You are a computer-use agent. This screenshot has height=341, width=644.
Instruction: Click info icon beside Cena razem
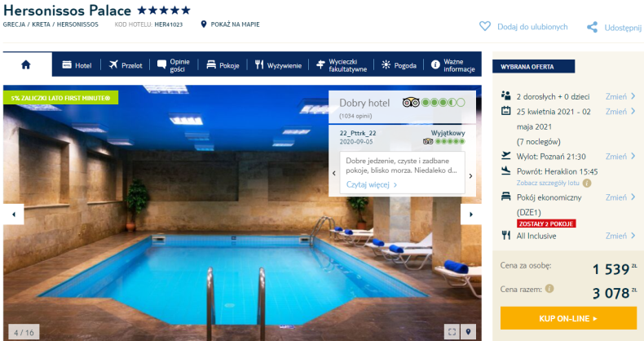coord(549,289)
